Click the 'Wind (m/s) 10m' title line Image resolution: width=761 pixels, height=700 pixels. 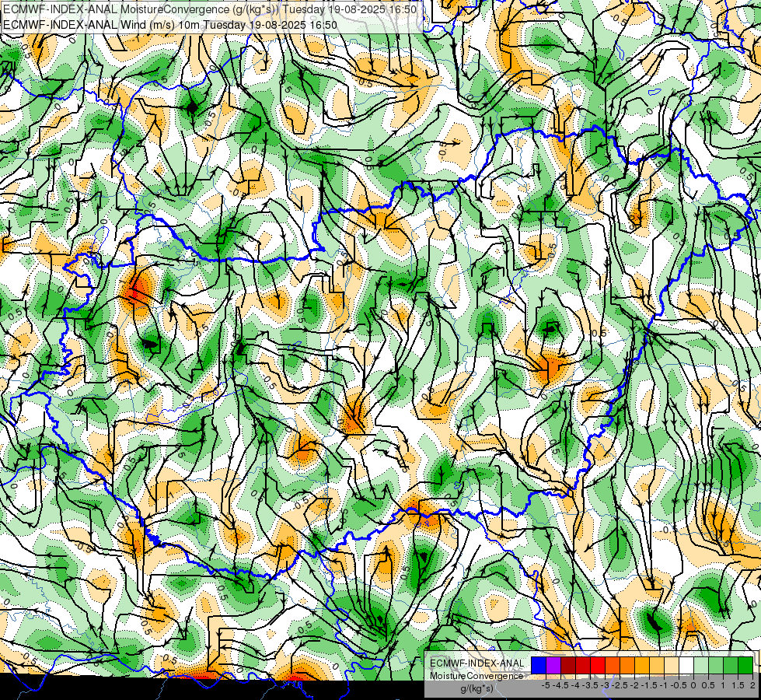pyautogui.click(x=170, y=24)
